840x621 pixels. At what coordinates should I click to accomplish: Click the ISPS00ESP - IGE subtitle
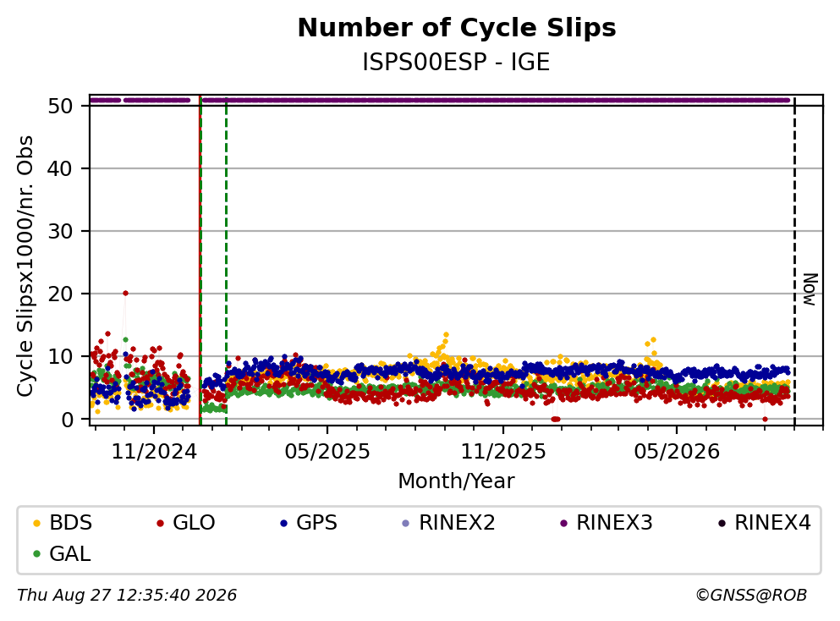click(457, 63)
